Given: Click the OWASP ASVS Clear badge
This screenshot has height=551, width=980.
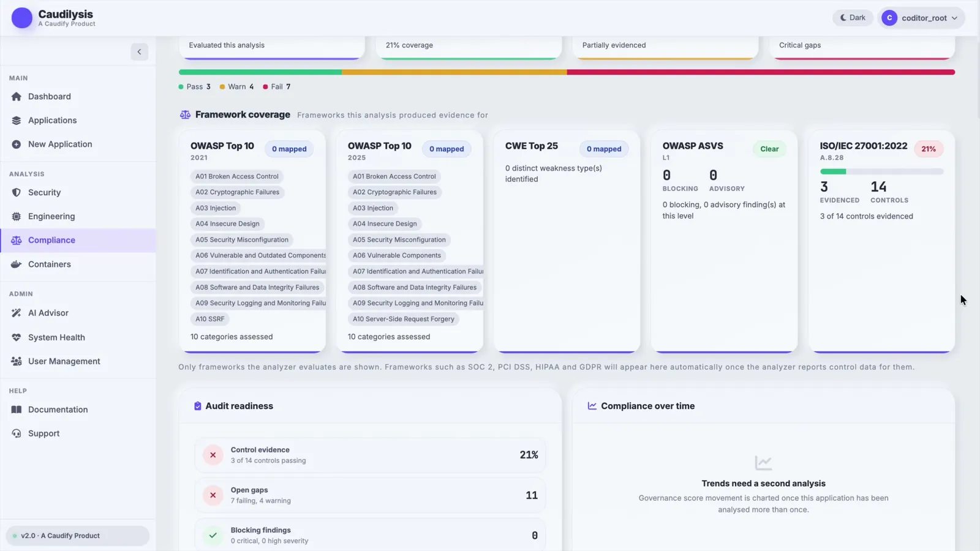Looking at the screenshot, I should 769,149.
